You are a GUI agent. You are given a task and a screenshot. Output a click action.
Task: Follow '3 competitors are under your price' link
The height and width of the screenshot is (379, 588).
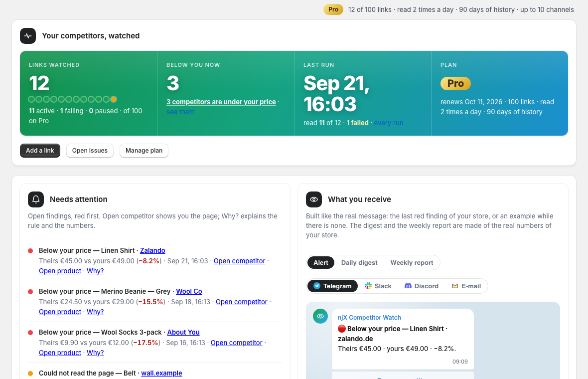[221, 102]
